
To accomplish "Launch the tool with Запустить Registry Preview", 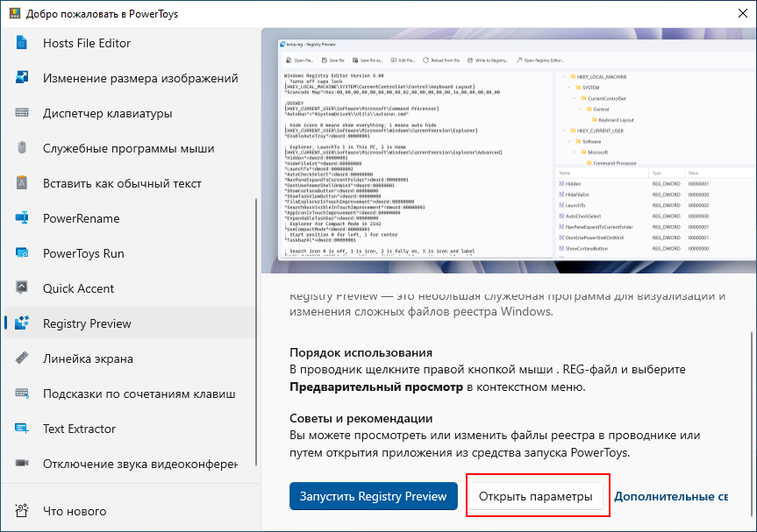I will coord(373,496).
